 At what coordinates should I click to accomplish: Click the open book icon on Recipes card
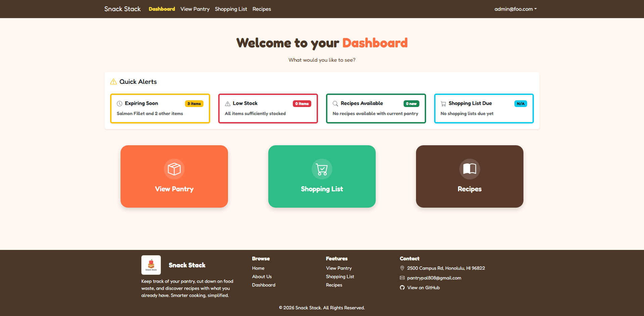click(469, 169)
